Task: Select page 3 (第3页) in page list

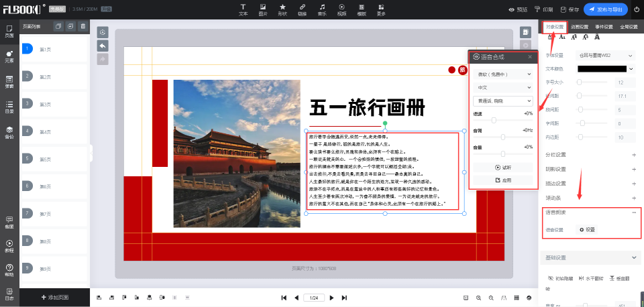Action: (54, 104)
